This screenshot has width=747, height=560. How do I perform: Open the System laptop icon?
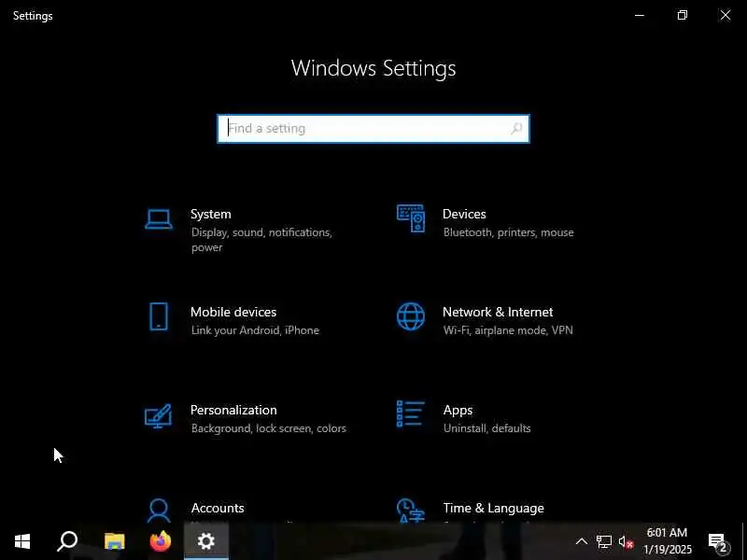[x=159, y=219]
